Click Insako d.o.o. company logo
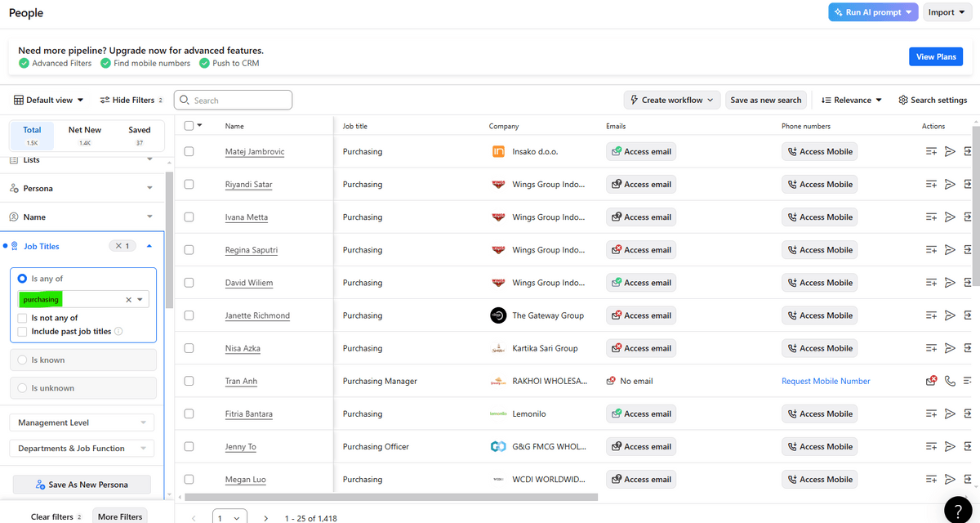The image size is (980, 523). point(498,152)
